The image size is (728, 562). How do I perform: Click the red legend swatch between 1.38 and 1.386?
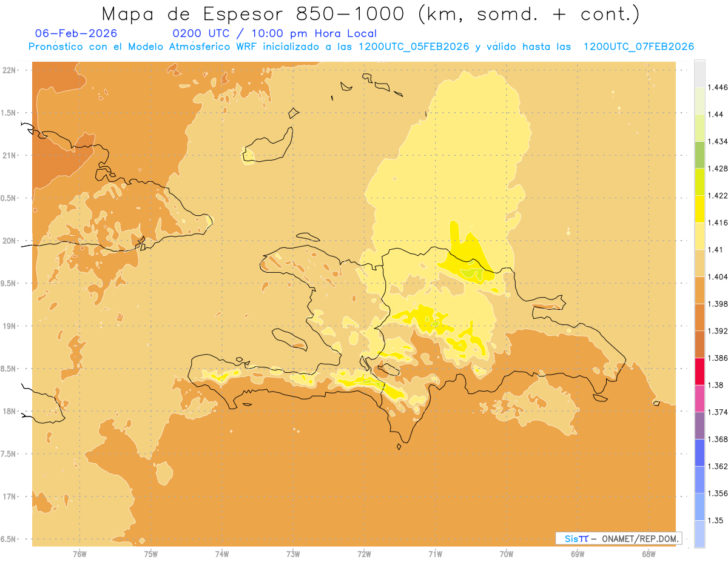coord(699,371)
